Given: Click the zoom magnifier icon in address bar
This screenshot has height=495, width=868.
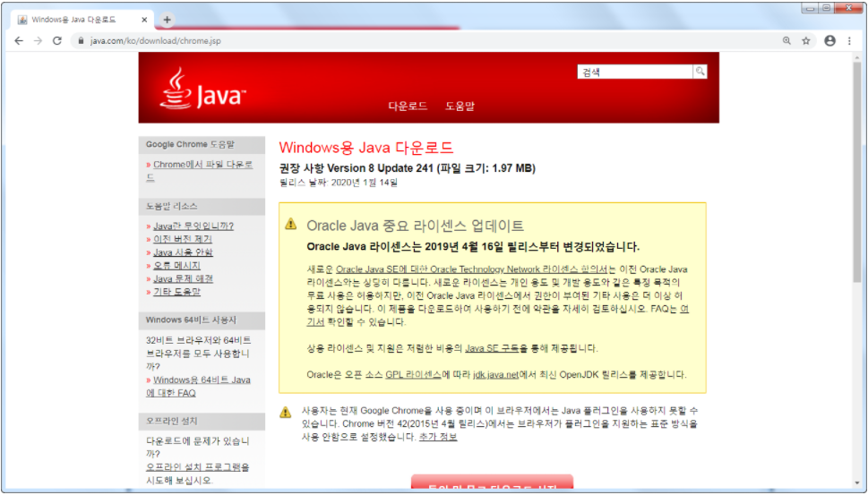Looking at the screenshot, I should click(786, 41).
